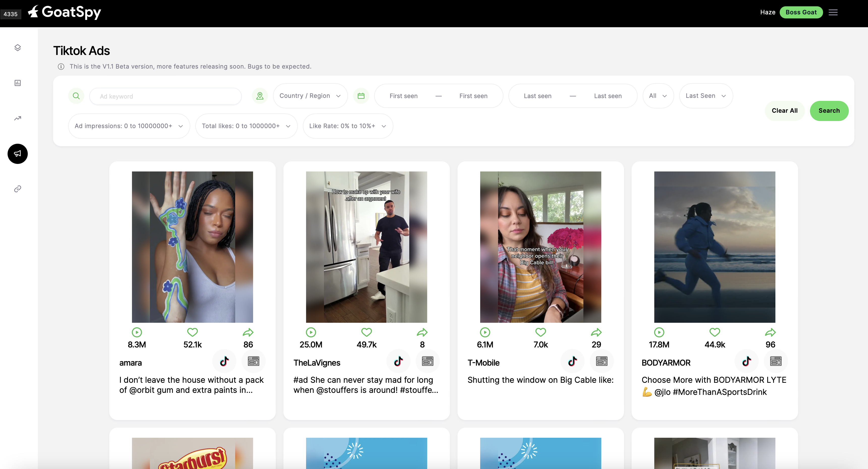Viewport: 868px width, 469px height.
Task: Expand the Country / Region dropdown
Action: [x=310, y=96]
